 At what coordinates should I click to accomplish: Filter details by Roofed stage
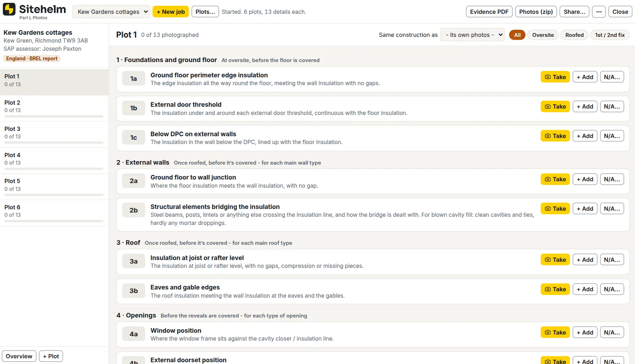pos(574,35)
